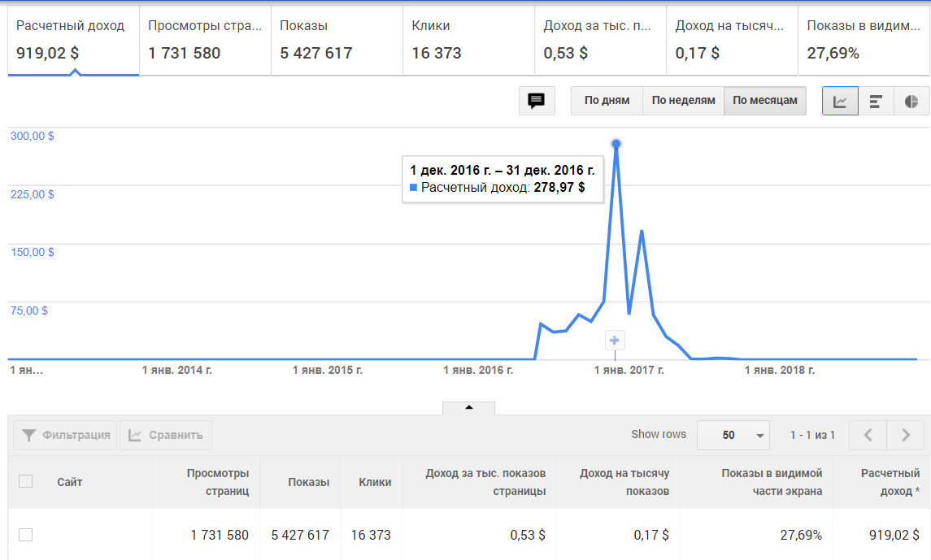Sort by Показы в видимой части экрана column
931x560 pixels.
772,482
